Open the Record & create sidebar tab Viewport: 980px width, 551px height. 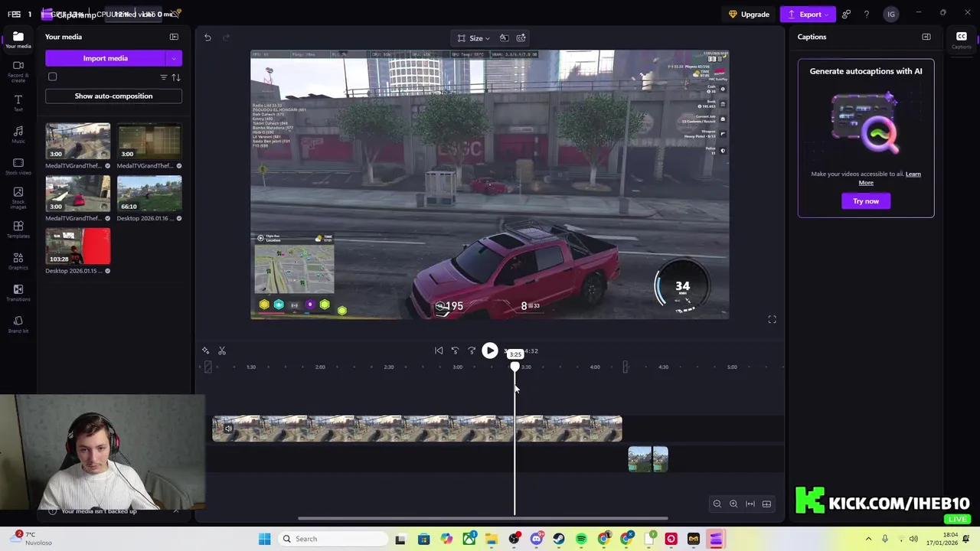point(18,72)
